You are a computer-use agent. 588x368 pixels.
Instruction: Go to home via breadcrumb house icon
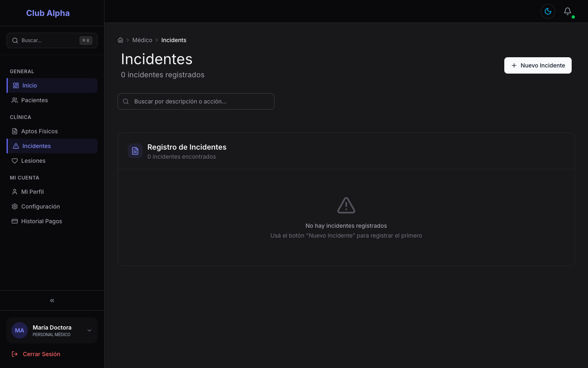120,40
